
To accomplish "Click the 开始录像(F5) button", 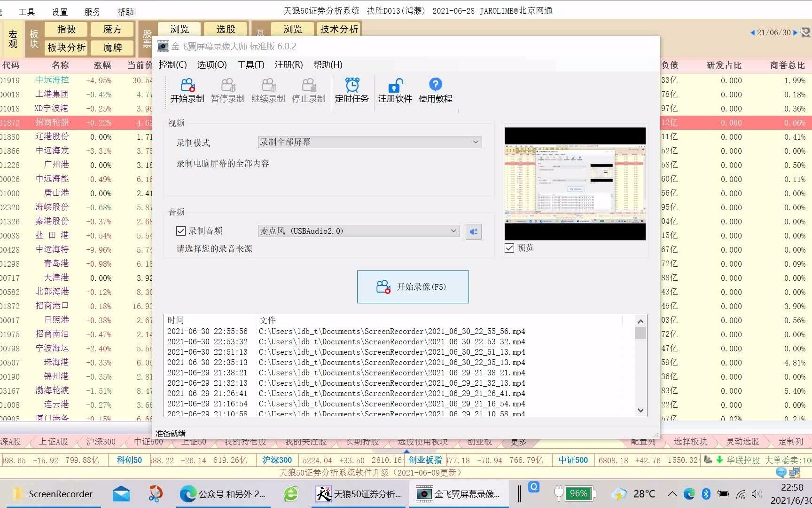I will 413,287.
